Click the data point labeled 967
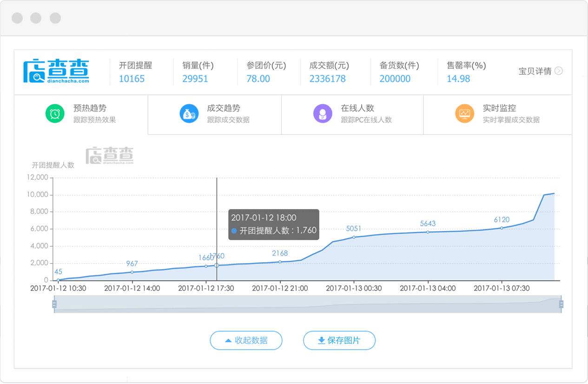 (x=132, y=272)
